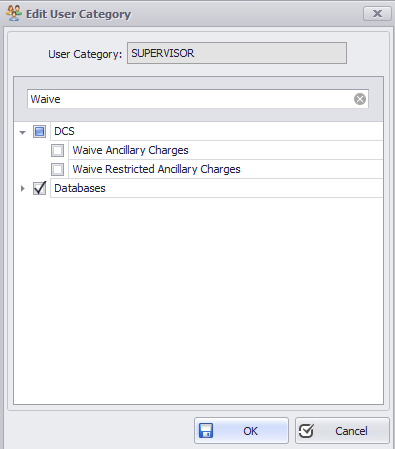The width and height of the screenshot is (395, 449).
Task: Enable Waive Ancillary Charges checkbox
Action: [x=57, y=150]
